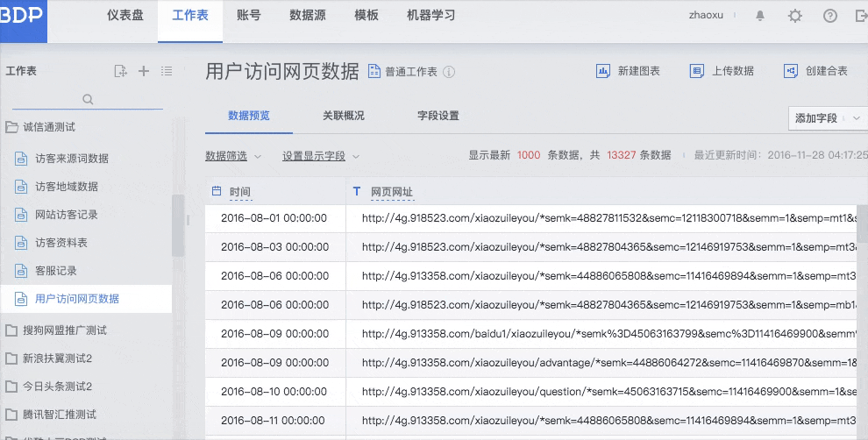Click the zhaoxu username
This screenshot has width=868, height=440.
pos(706,16)
